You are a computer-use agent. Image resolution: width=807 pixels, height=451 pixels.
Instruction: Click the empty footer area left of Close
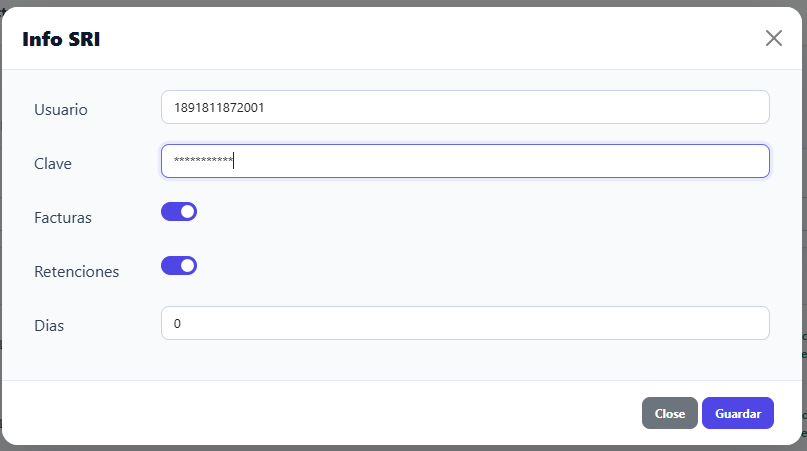[319, 413]
